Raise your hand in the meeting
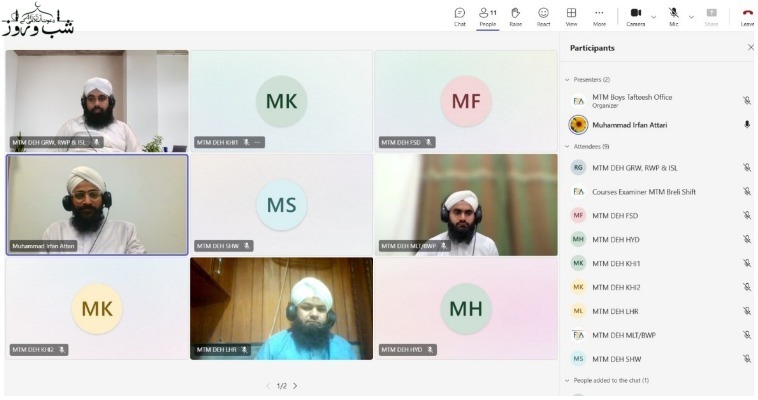The width and height of the screenshot is (758, 400). point(516,15)
